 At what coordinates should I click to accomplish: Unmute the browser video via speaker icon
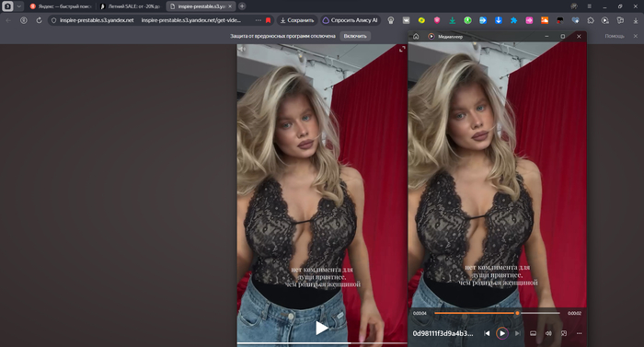coord(242,49)
